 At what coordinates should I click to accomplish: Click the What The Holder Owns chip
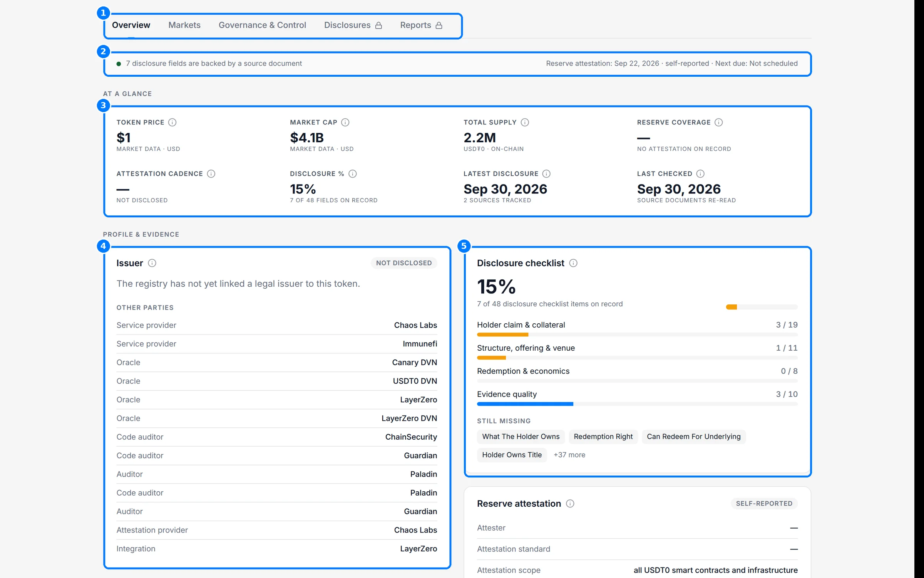pyautogui.click(x=521, y=437)
